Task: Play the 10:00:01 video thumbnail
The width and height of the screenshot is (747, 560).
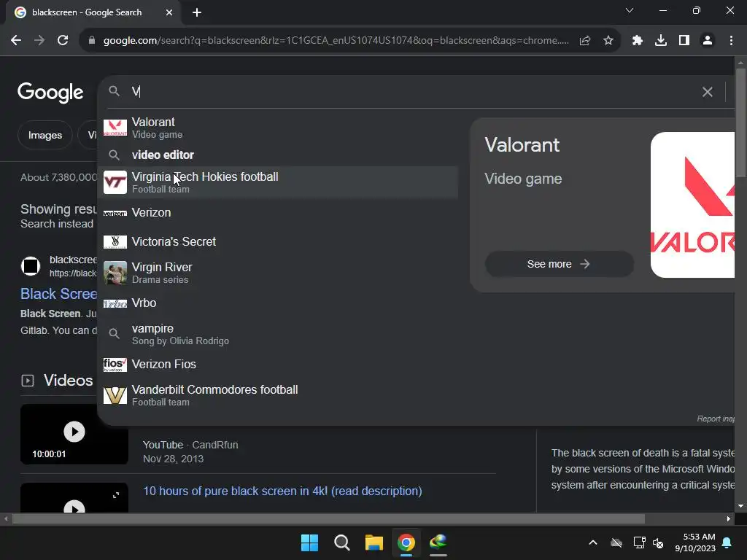Action: (74, 435)
